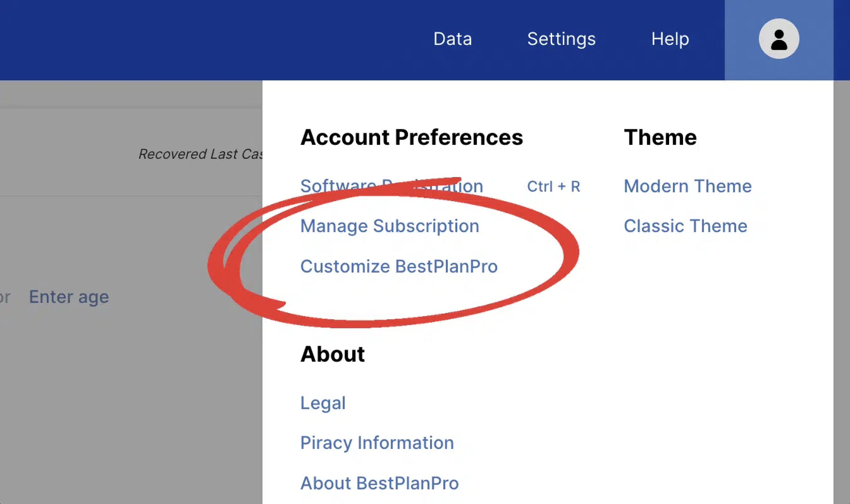Open About BestPlanPro

[379, 483]
